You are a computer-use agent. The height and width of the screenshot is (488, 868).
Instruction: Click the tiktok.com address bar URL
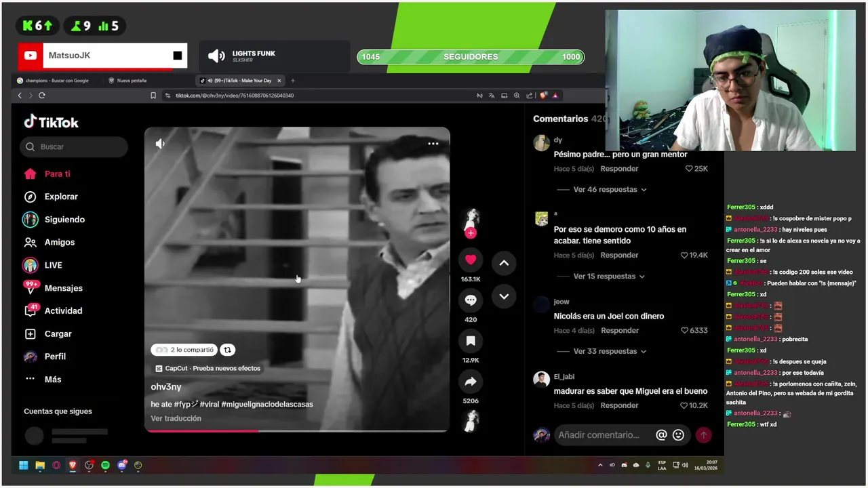tap(235, 96)
